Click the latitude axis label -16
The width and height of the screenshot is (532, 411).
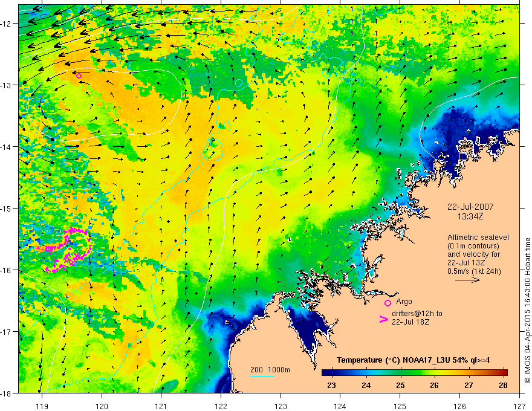click(7, 270)
